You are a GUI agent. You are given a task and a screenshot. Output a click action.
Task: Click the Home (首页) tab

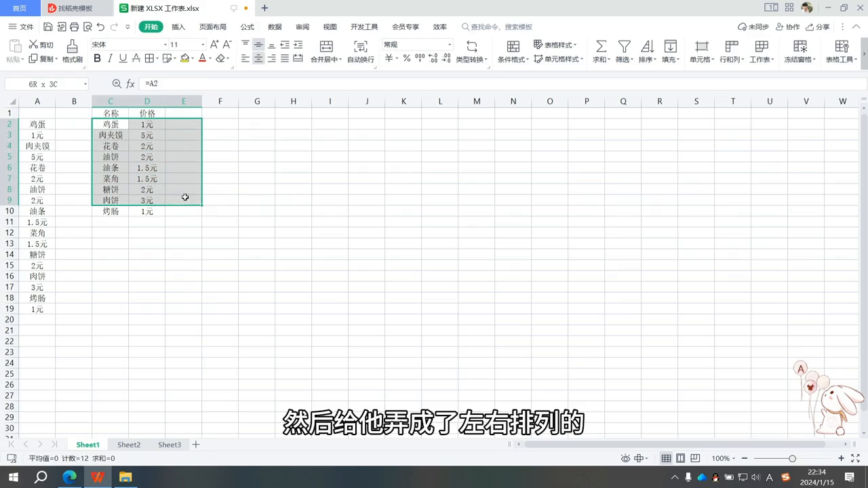point(20,8)
